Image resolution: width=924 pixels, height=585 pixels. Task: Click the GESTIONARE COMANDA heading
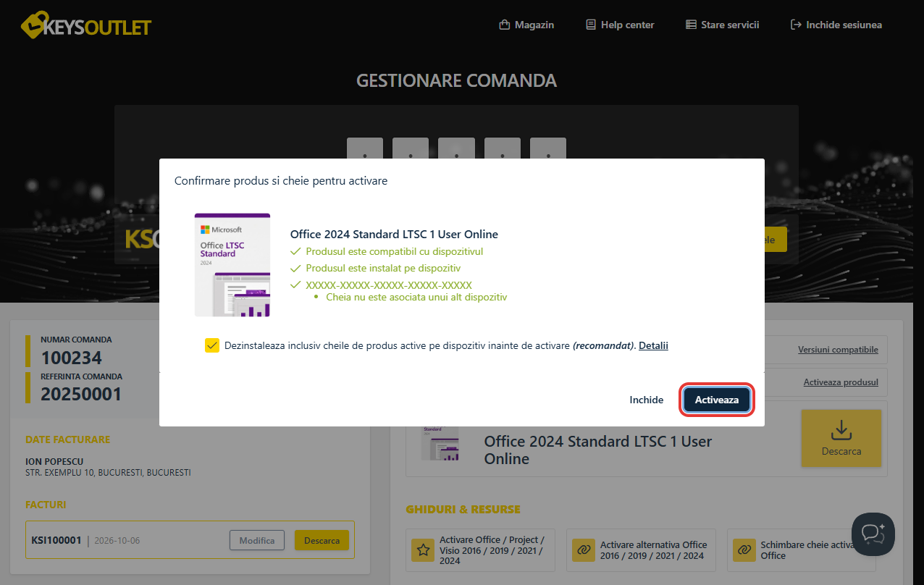tap(456, 80)
